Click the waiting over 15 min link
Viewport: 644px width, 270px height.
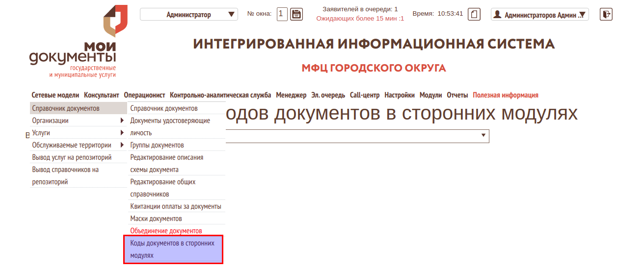tap(360, 19)
